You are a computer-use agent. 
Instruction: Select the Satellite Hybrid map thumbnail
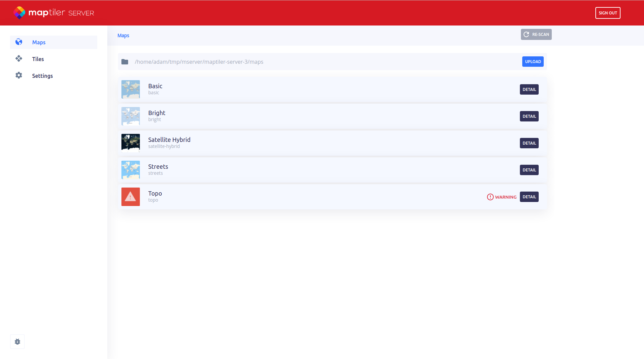[x=130, y=143]
